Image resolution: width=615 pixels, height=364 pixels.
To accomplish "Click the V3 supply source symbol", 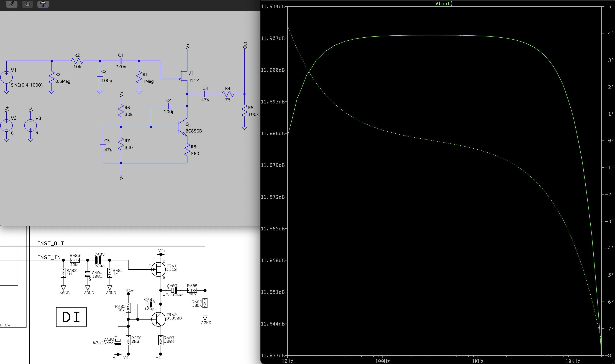I will (30, 125).
